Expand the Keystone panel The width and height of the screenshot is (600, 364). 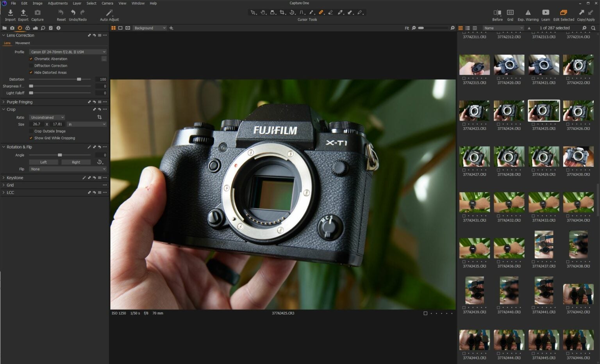(x=4, y=178)
